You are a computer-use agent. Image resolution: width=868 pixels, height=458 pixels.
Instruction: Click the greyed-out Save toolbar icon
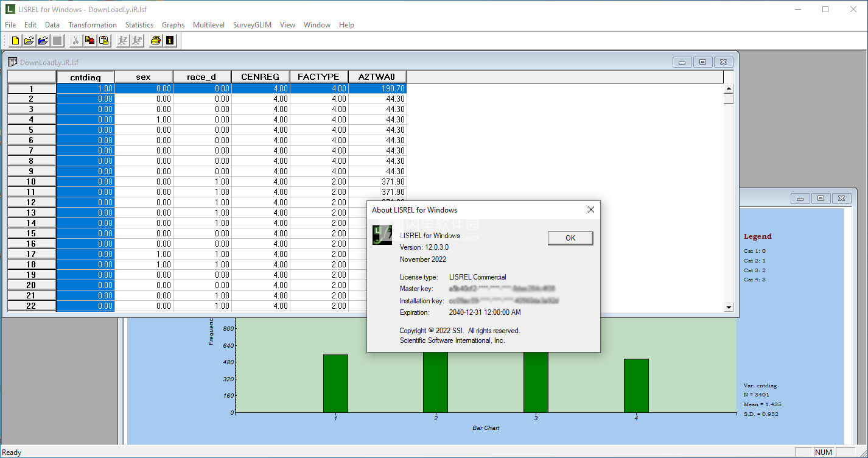click(x=57, y=40)
